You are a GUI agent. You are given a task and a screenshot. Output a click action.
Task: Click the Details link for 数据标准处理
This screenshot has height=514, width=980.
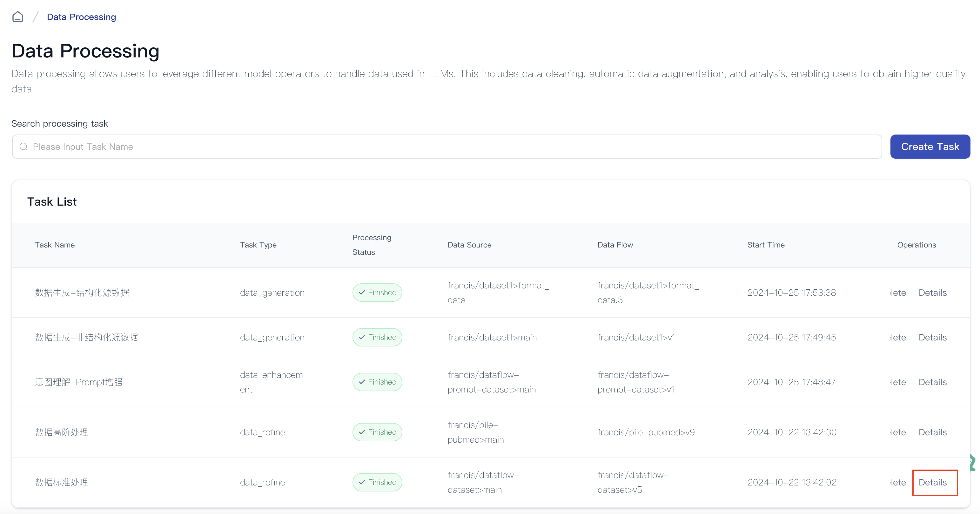click(x=932, y=482)
